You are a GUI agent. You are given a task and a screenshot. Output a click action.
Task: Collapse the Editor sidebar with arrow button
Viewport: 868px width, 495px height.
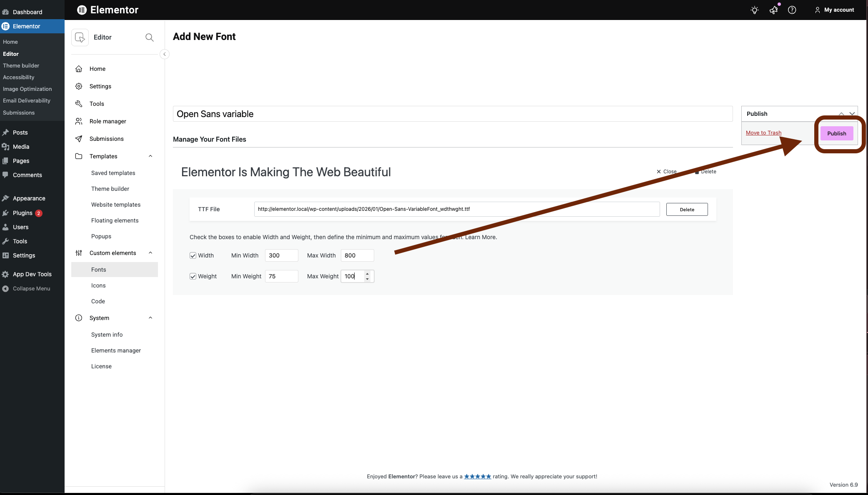pyautogui.click(x=165, y=54)
